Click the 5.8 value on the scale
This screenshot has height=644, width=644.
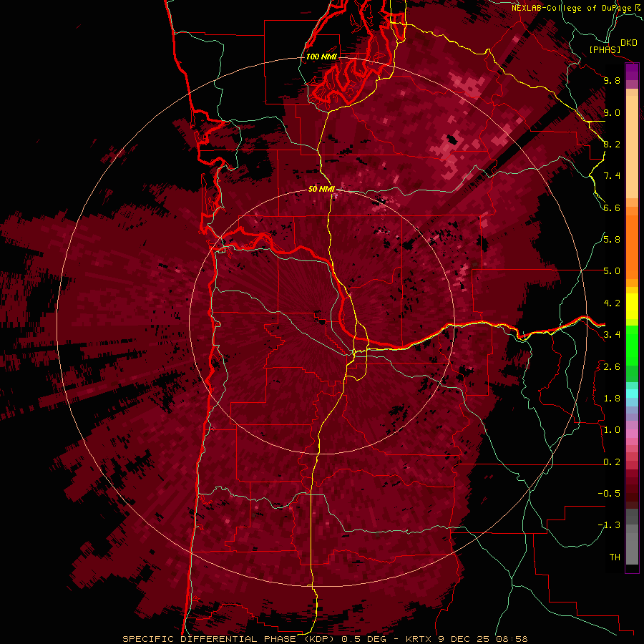[612, 240]
